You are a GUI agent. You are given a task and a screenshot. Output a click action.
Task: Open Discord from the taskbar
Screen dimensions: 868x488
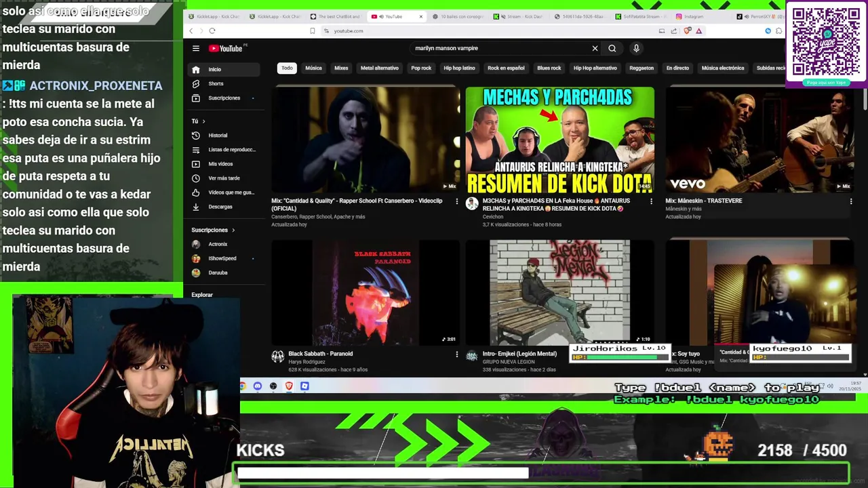click(258, 386)
